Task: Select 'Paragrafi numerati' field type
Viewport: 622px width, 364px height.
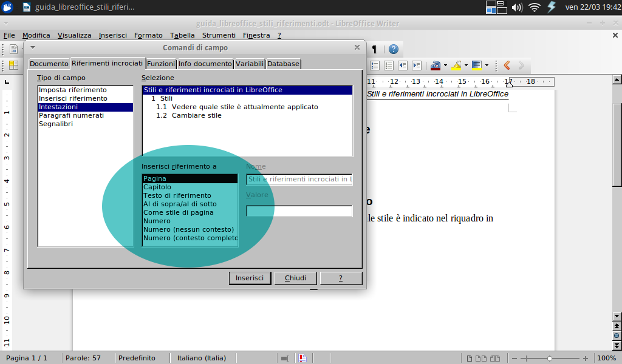Action: point(85,115)
